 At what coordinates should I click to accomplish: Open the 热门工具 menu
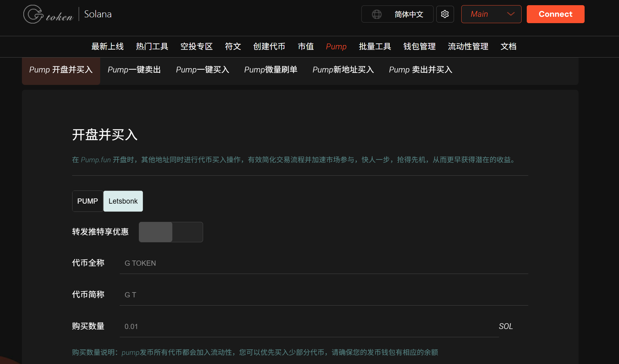click(152, 46)
